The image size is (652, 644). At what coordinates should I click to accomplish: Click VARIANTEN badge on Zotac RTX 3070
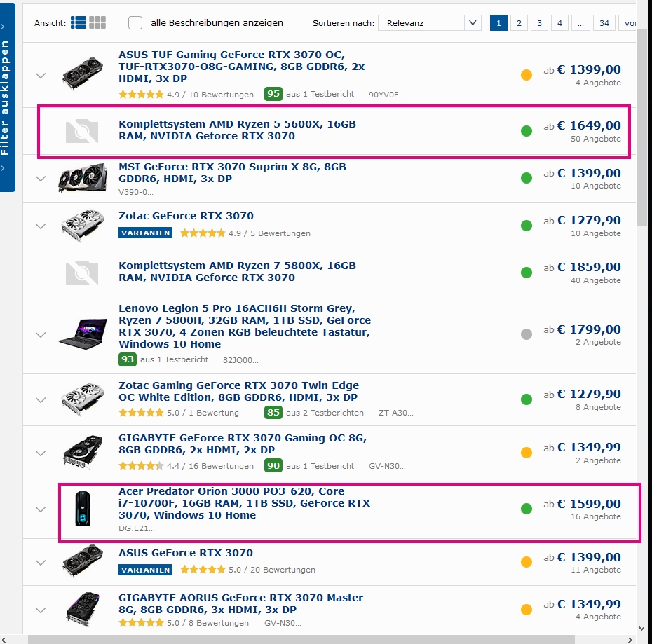click(x=146, y=233)
